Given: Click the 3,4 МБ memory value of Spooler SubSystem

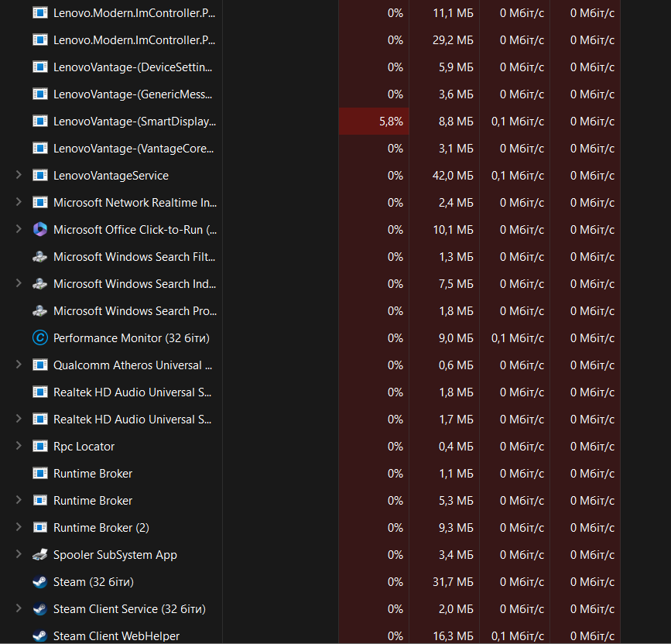Looking at the screenshot, I should pyautogui.click(x=456, y=554).
